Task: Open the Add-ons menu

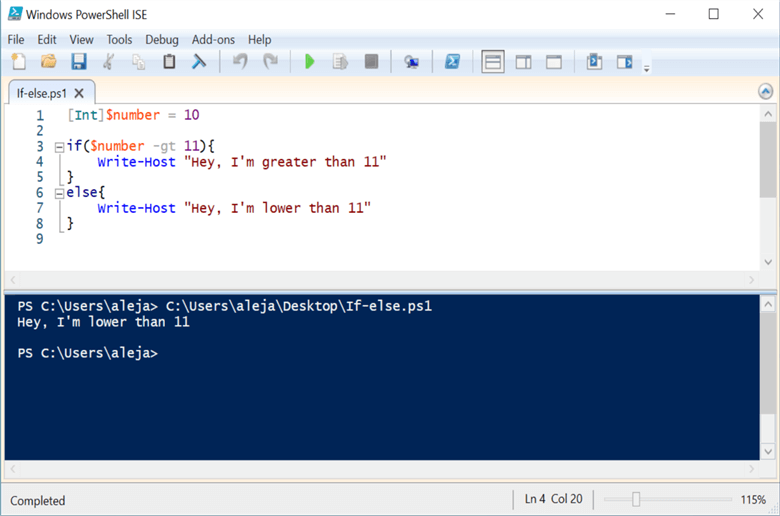Action: point(213,39)
